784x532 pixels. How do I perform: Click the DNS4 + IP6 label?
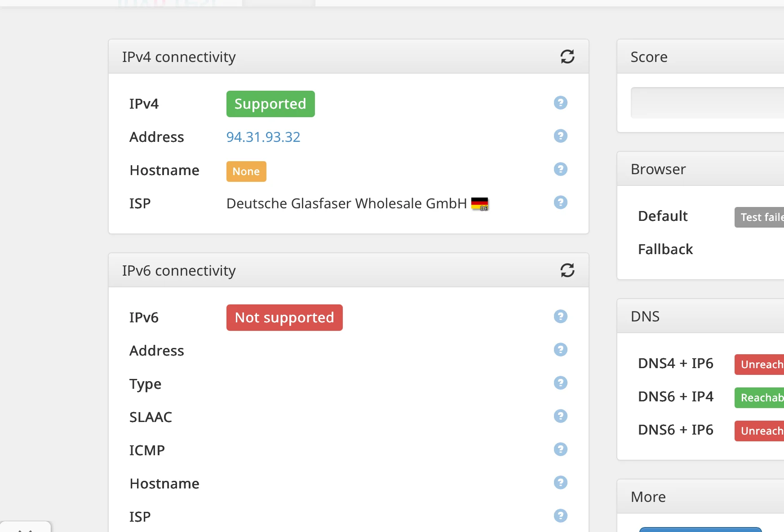pyautogui.click(x=676, y=363)
